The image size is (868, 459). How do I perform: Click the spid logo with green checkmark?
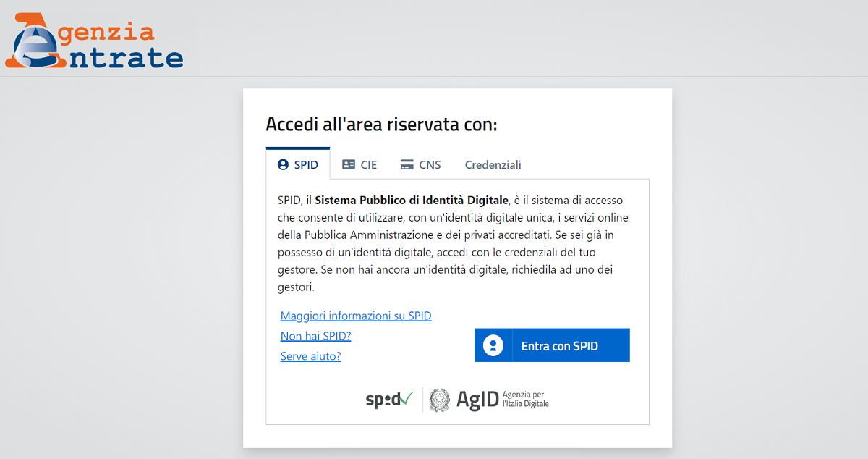click(389, 399)
